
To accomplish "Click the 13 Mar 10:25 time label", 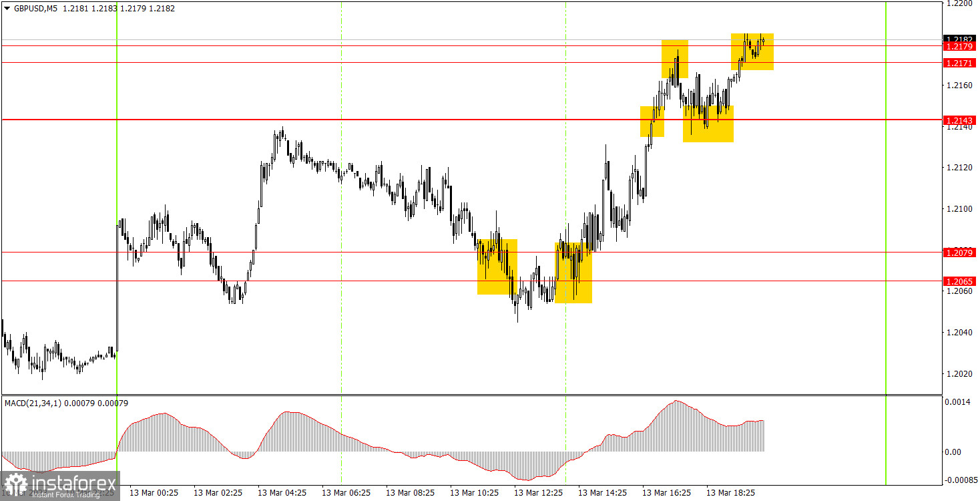I will [x=475, y=493].
